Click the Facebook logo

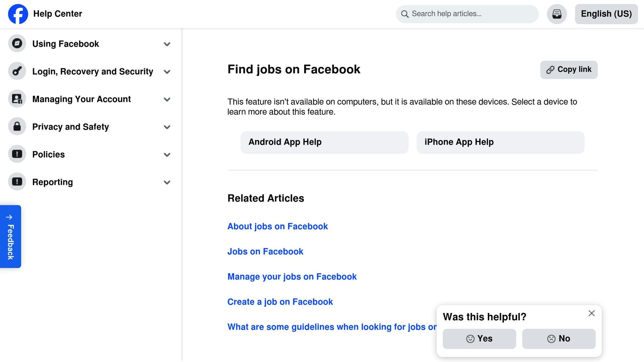click(18, 14)
